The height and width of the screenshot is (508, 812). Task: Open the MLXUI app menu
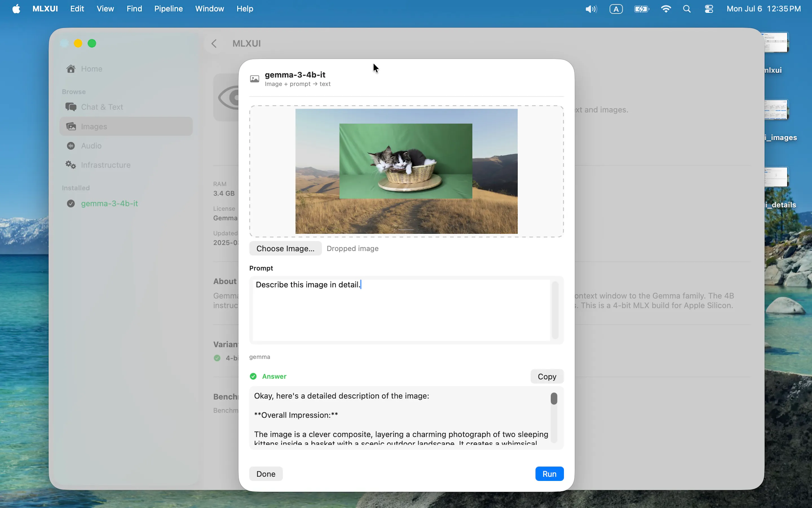[x=45, y=9]
